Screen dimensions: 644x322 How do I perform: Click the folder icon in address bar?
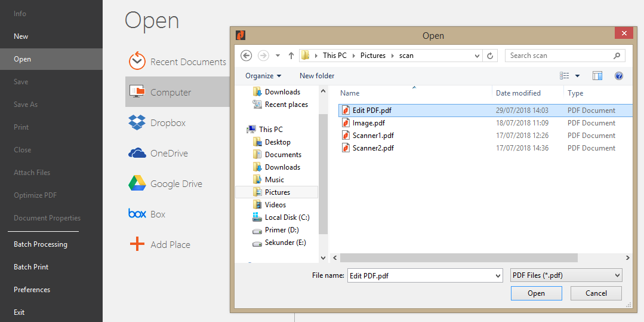[305, 56]
